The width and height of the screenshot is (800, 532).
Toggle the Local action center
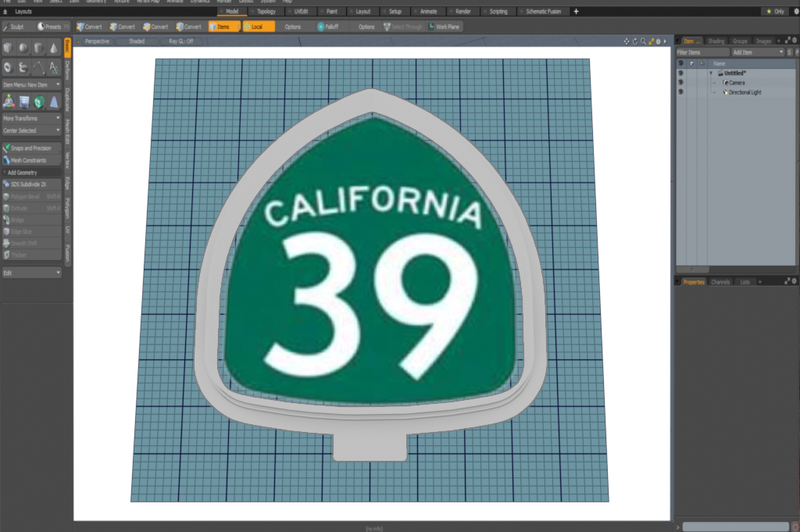coord(259,27)
